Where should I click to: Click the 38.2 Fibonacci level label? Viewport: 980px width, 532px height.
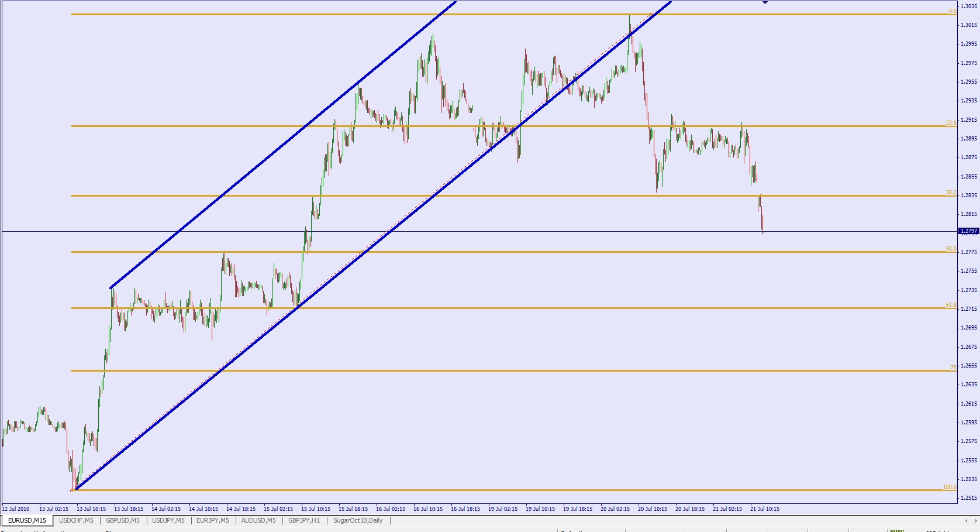tap(951, 193)
